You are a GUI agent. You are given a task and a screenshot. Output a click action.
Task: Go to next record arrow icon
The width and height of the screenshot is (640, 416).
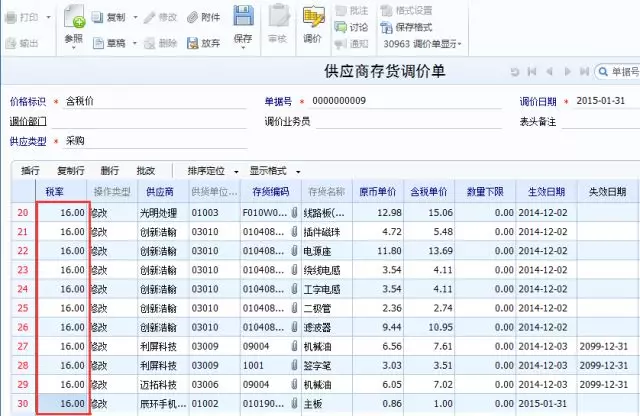tap(567, 72)
